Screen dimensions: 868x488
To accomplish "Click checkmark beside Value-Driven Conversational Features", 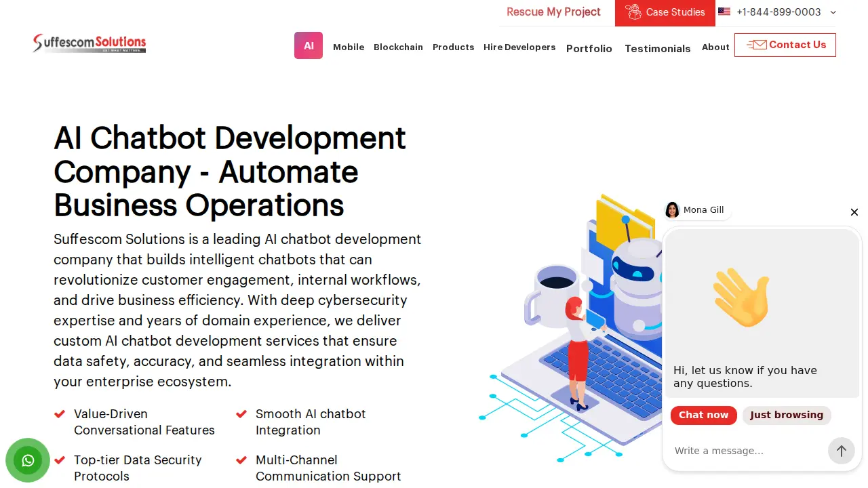I will 60,413.
